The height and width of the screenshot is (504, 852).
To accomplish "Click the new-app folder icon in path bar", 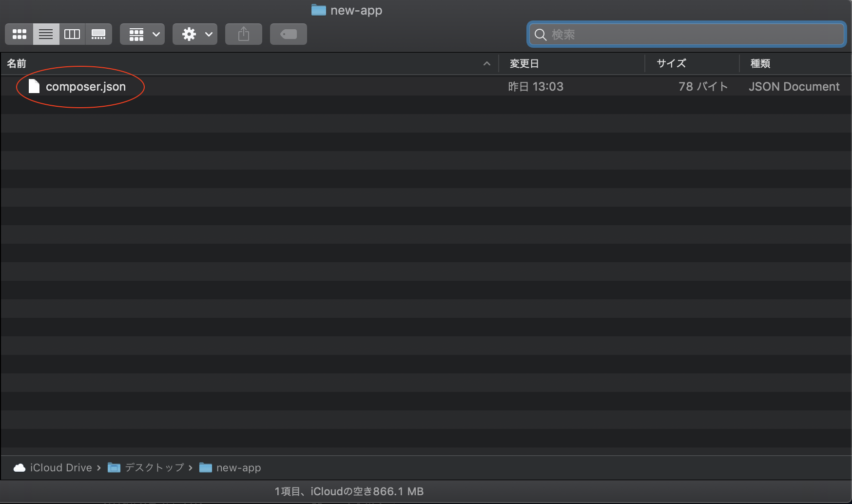I will 206,468.
